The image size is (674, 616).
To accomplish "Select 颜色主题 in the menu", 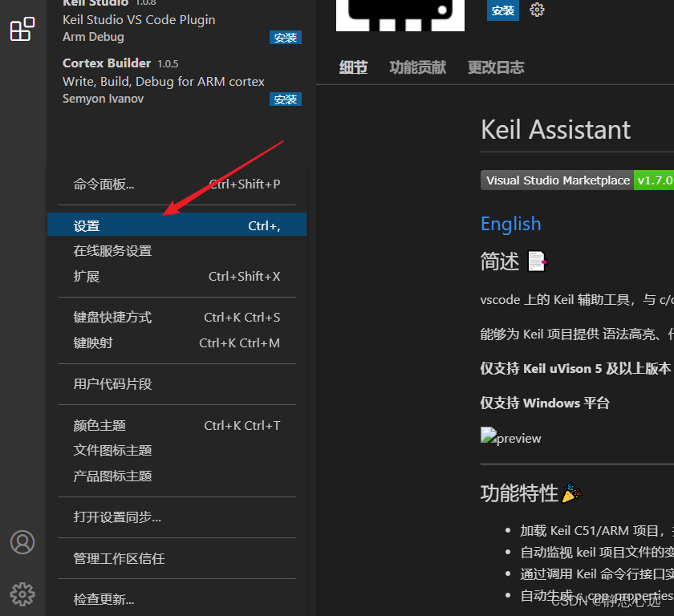I will pyautogui.click(x=177, y=426).
